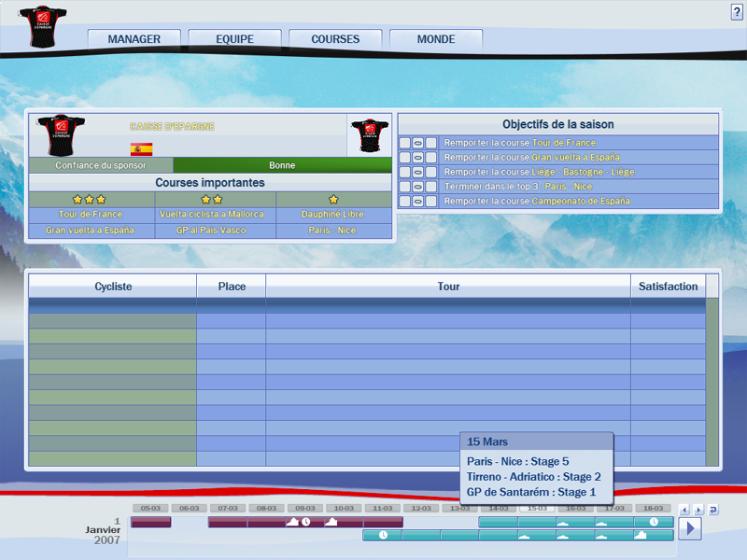Viewport: 747px width, 560px height.
Task: Open the Dauphiné Libéré race link
Action: [x=333, y=215]
